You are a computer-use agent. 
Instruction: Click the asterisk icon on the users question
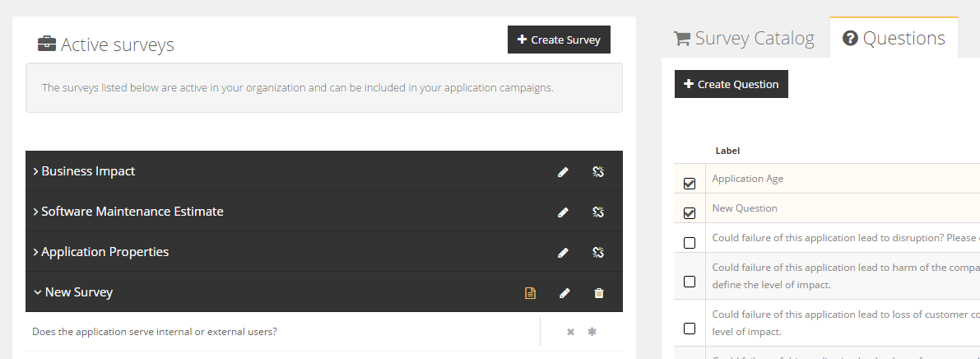pyautogui.click(x=592, y=332)
